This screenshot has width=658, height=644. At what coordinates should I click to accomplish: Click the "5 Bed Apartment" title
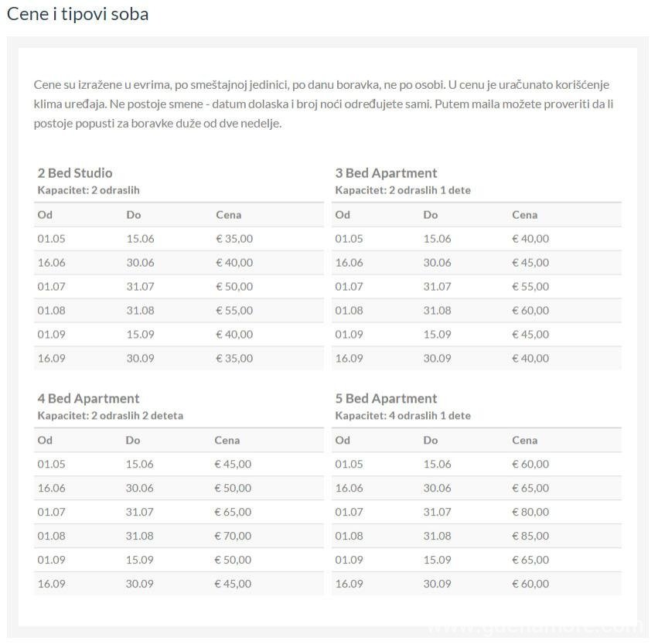point(386,398)
